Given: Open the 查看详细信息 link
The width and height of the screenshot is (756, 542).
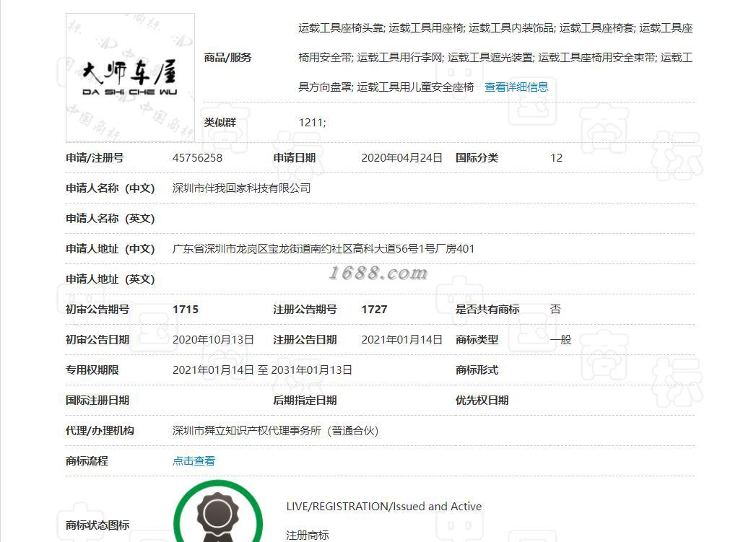Looking at the screenshot, I should point(516,87).
